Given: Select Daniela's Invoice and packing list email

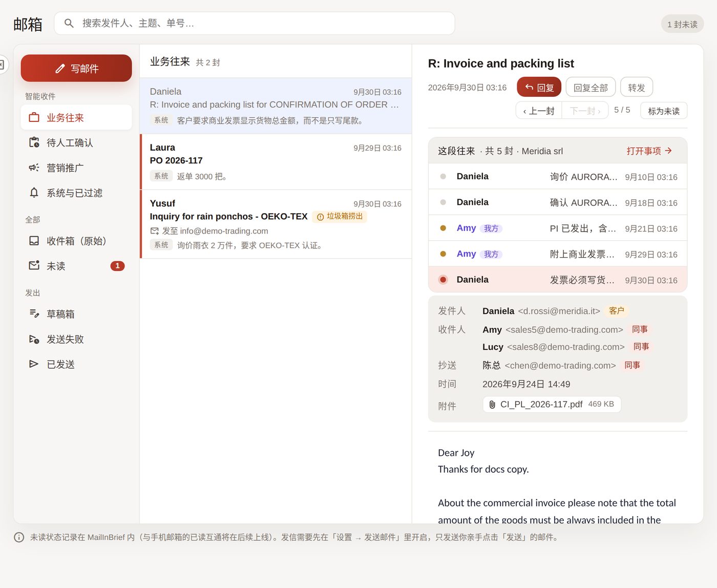Looking at the screenshot, I should [x=276, y=106].
